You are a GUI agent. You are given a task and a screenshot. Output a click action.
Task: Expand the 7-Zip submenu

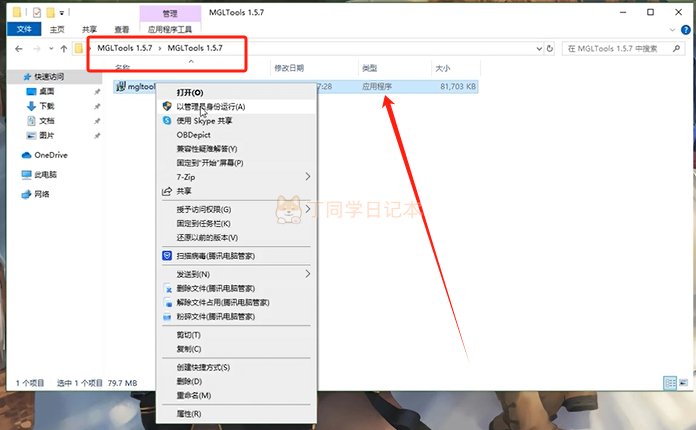point(237,177)
